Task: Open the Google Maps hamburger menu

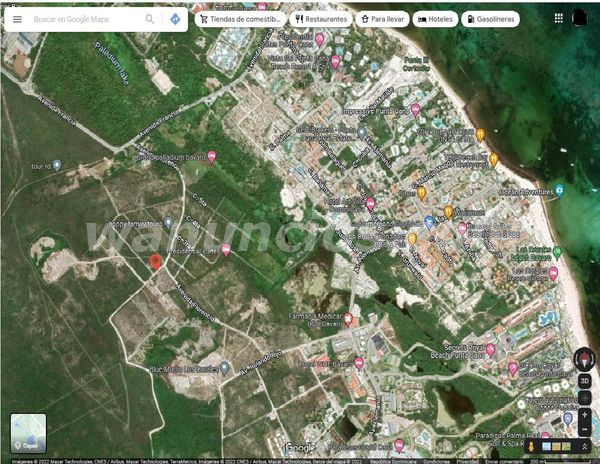Action: 17,19
